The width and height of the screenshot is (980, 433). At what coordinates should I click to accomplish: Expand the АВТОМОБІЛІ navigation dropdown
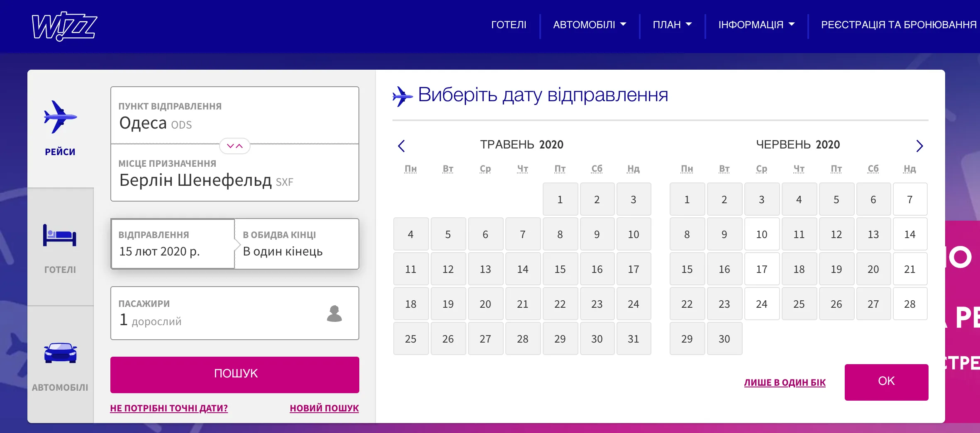(x=588, y=25)
